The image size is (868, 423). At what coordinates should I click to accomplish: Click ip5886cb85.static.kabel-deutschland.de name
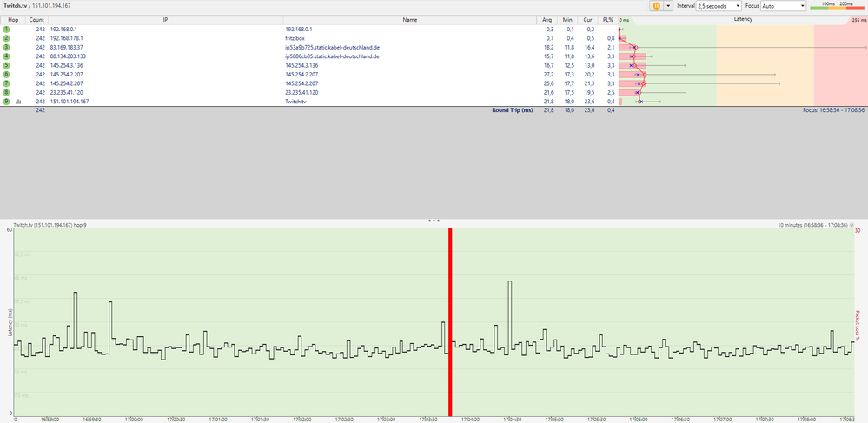pyautogui.click(x=332, y=56)
